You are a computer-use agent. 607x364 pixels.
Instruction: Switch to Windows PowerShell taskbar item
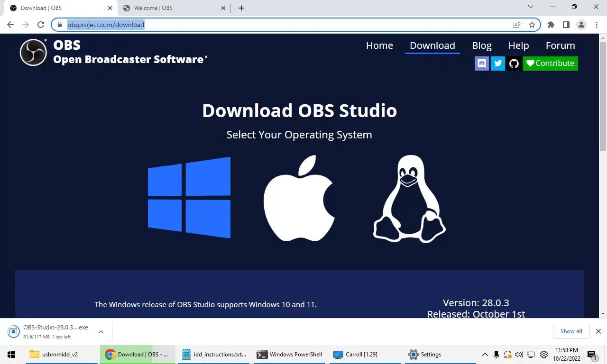pyautogui.click(x=290, y=355)
